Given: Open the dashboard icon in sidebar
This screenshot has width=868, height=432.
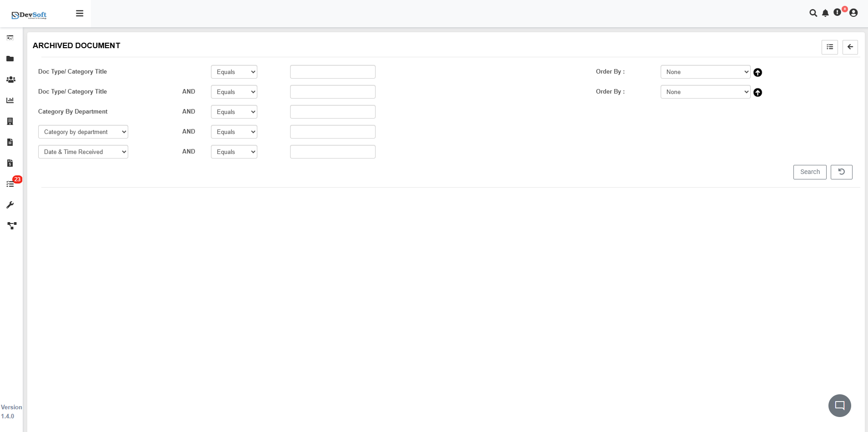Looking at the screenshot, I should 10,38.
